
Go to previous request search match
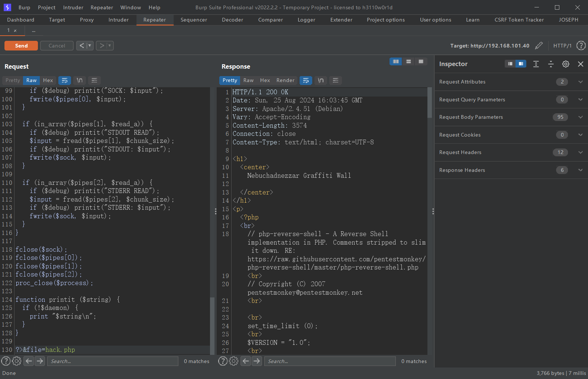[29, 361]
